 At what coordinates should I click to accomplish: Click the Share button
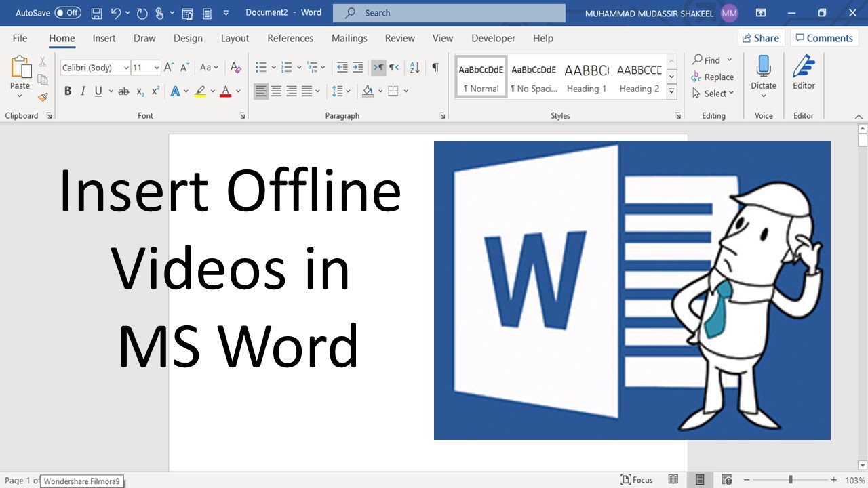[x=760, y=39]
